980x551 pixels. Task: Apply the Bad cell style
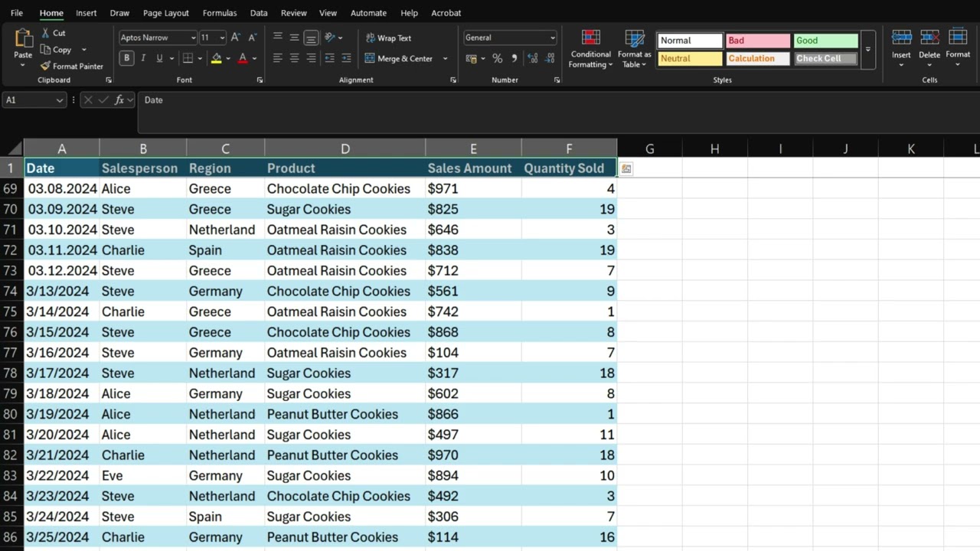click(757, 41)
